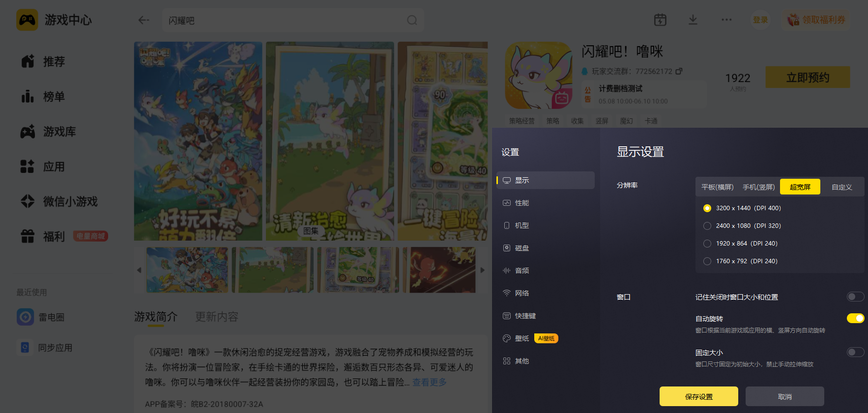Click 查看更多 link in description
The height and width of the screenshot is (413, 868).
pos(429,382)
